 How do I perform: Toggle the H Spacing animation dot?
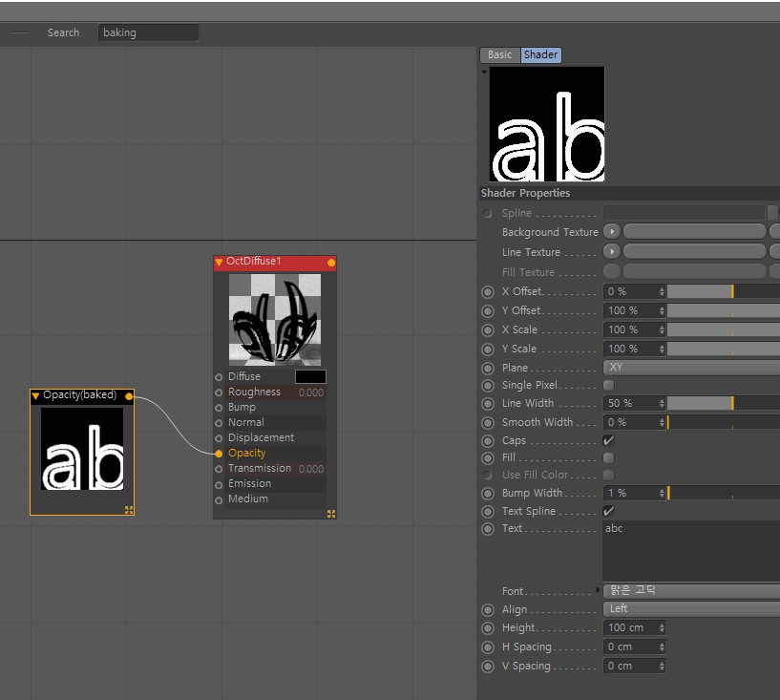pos(488,647)
